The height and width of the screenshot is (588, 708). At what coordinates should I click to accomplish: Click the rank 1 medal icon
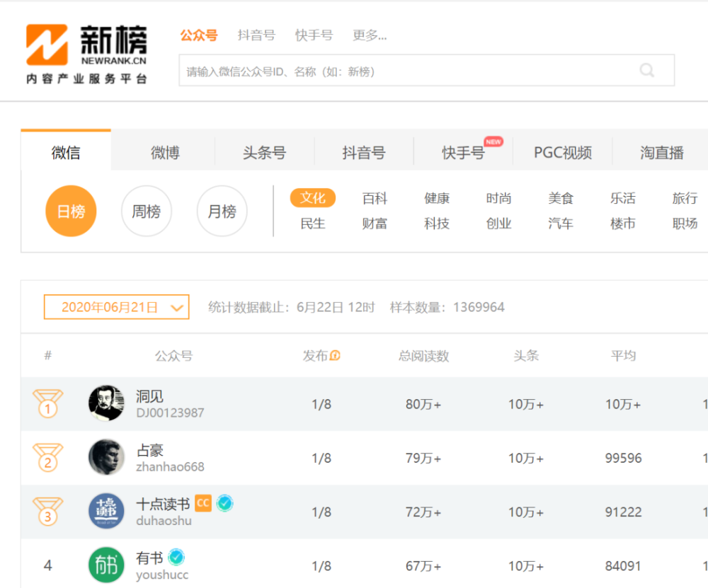point(47,403)
